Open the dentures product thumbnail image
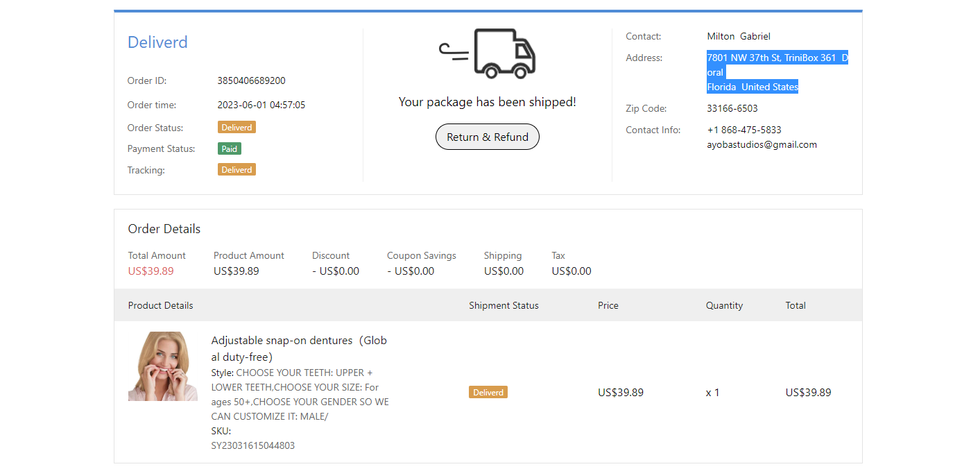 click(162, 366)
